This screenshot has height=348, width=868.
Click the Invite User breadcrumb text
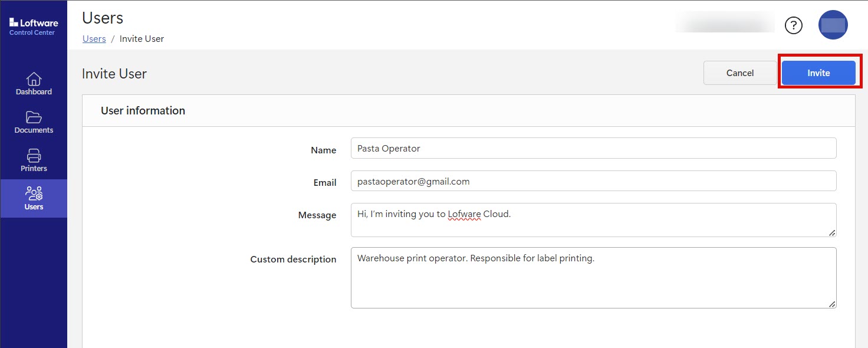click(142, 39)
